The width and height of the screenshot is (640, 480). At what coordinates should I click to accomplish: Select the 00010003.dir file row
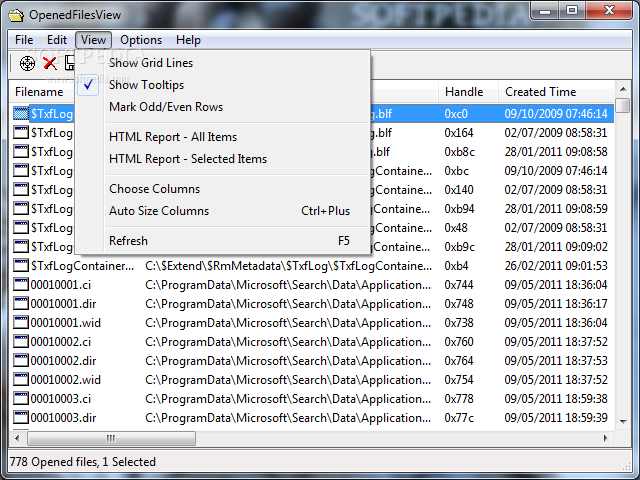[x=312, y=418]
